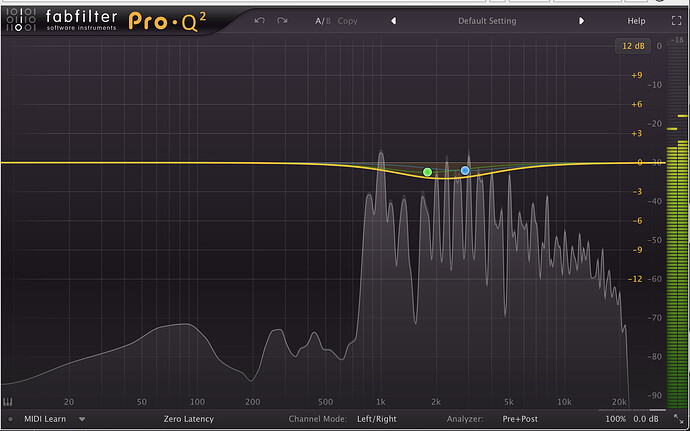Click the 100% gain scale value
Screen dimensions: 690x431
[x=616, y=419]
